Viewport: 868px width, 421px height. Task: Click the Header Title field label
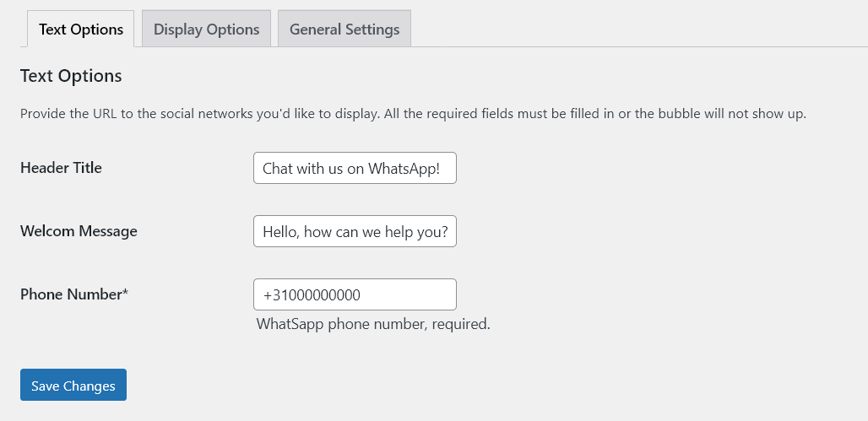[61, 168]
